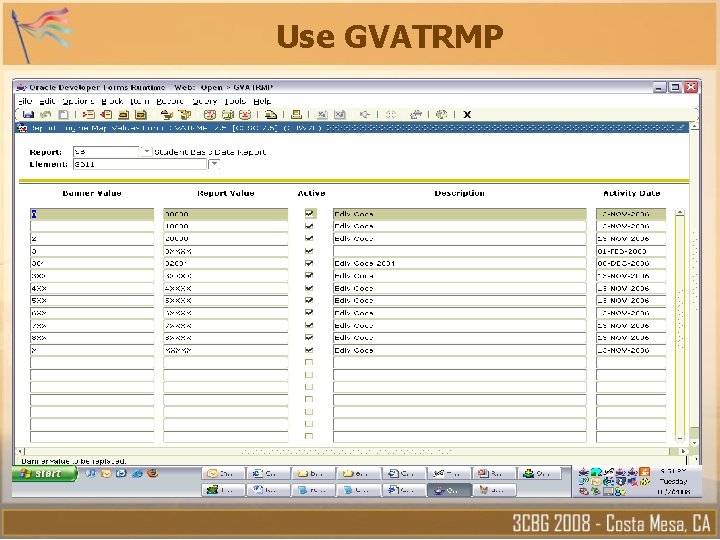This screenshot has width=720, height=540.
Task: Click the Next Block toolbar icon
Action: (x=185, y=114)
